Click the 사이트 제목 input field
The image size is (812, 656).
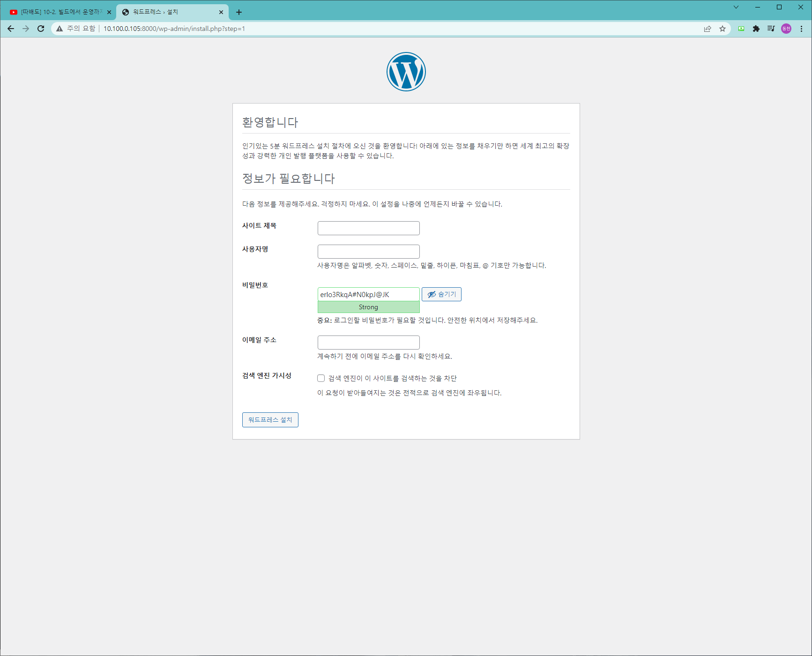[x=369, y=228]
